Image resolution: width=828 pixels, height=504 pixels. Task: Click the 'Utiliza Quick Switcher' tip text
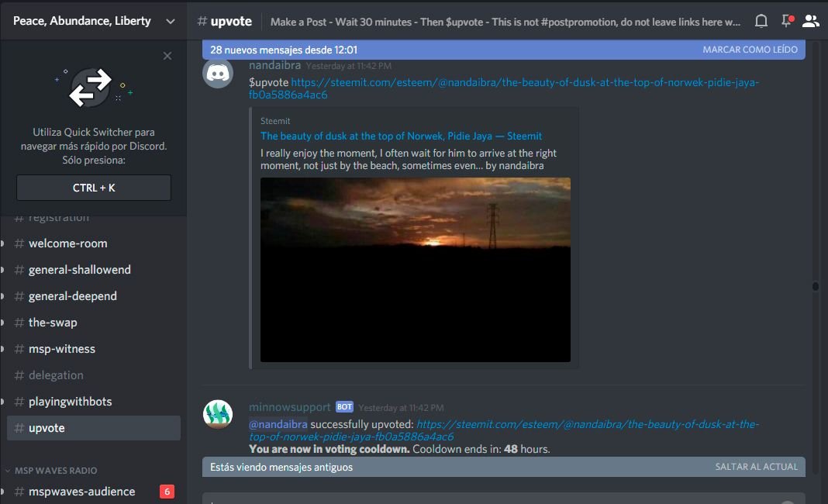(x=94, y=146)
